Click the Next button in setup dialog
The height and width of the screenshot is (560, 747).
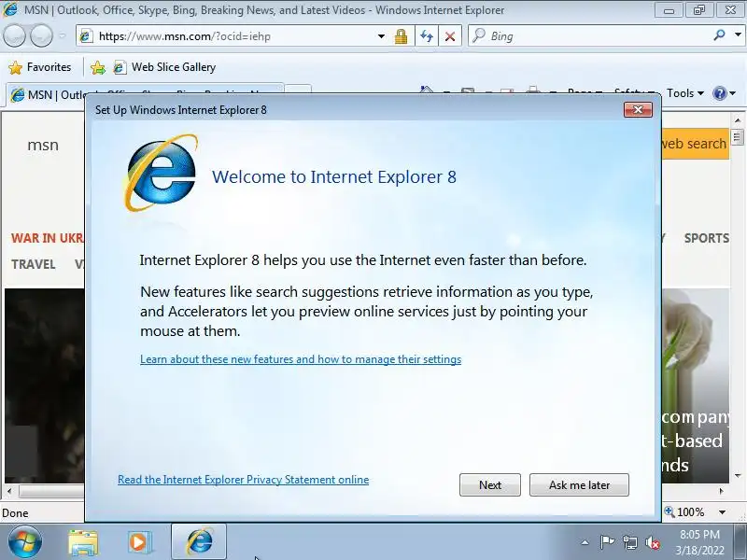489,484
